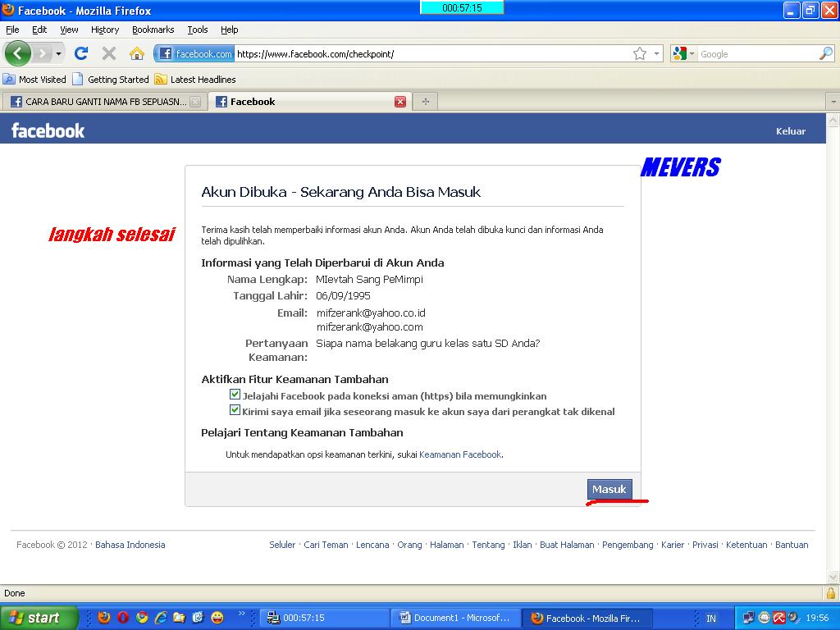Open the Lencana footer link

click(372, 545)
